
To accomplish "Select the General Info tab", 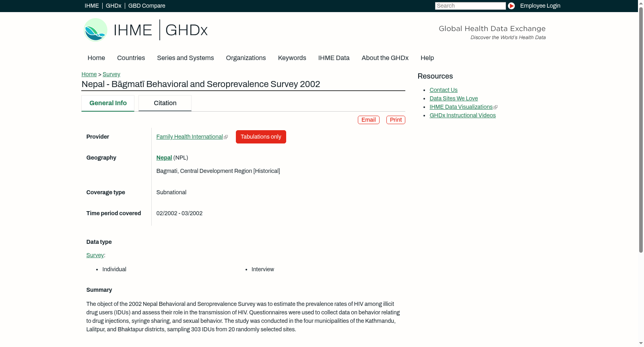I will [x=108, y=103].
